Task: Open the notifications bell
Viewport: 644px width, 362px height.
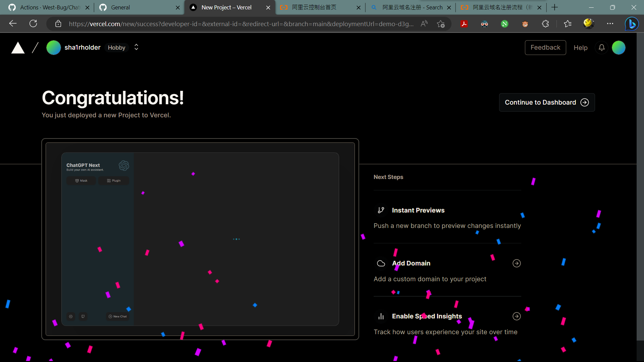Action: click(x=601, y=48)
